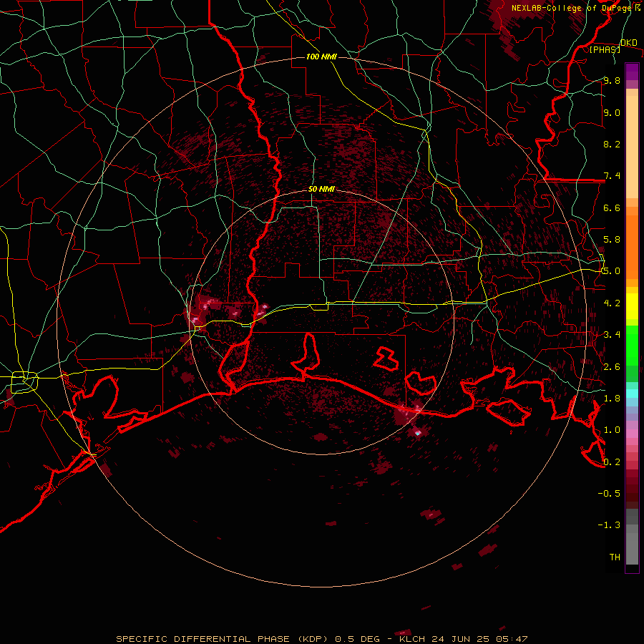Click the DKD product label
Viewport: 644px width, 644px height.
point(628,43)
